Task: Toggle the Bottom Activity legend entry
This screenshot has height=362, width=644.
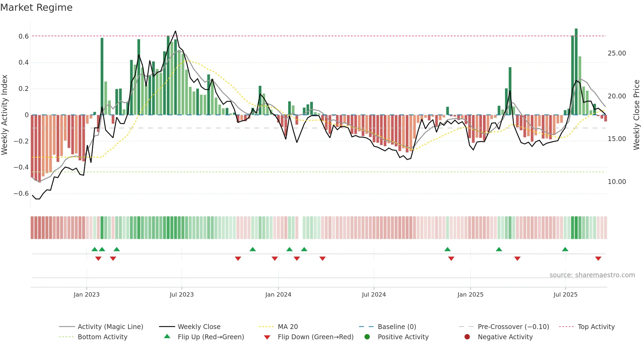Action: click(x=93, y=337)
